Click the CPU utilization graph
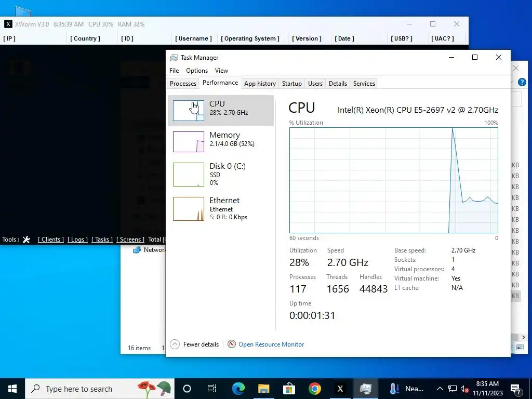This screenshot has width=532, height=399. click(x=394, y=180)
